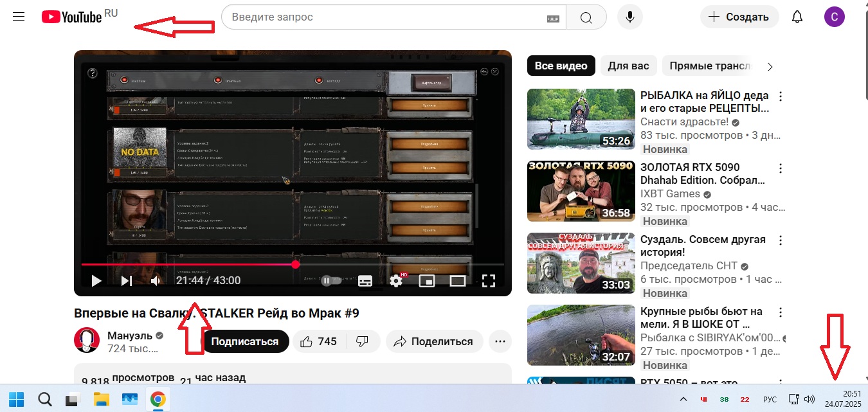Select the Для вас chip

click(x=629, y=66)
